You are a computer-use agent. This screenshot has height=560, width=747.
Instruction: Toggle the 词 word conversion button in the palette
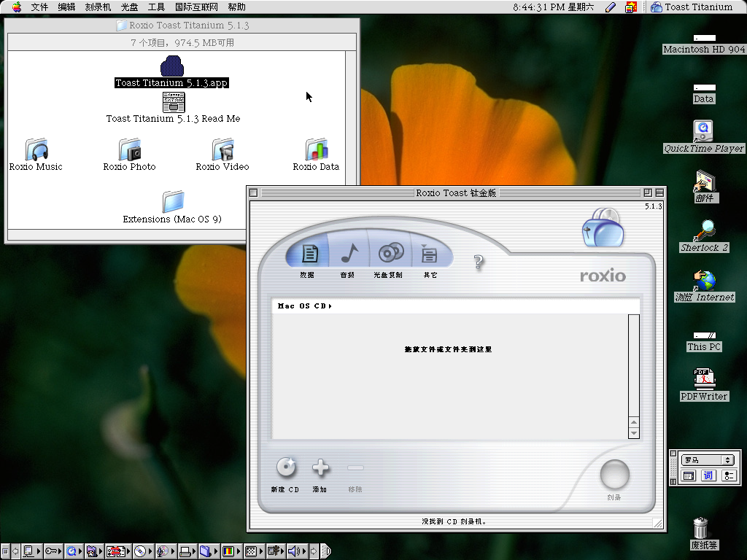pos(707,475)
